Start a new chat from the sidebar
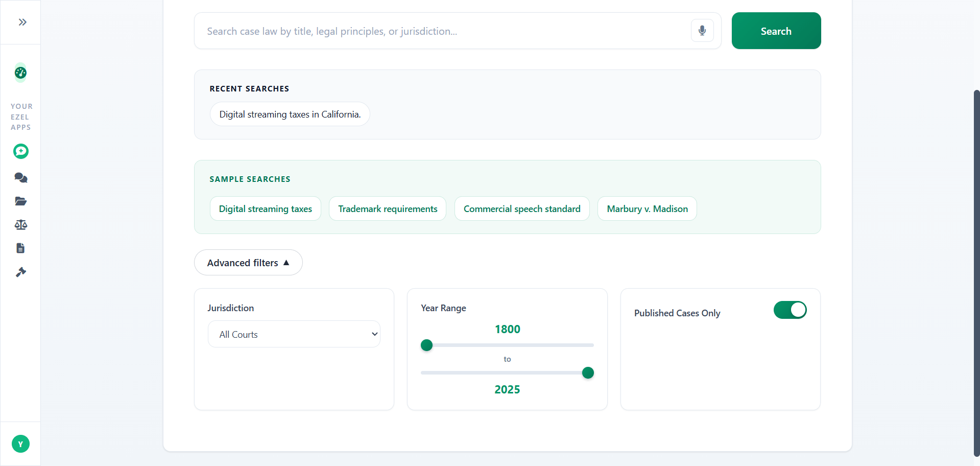The height and width of the screenshot is (466, 980). coord(20,151)
